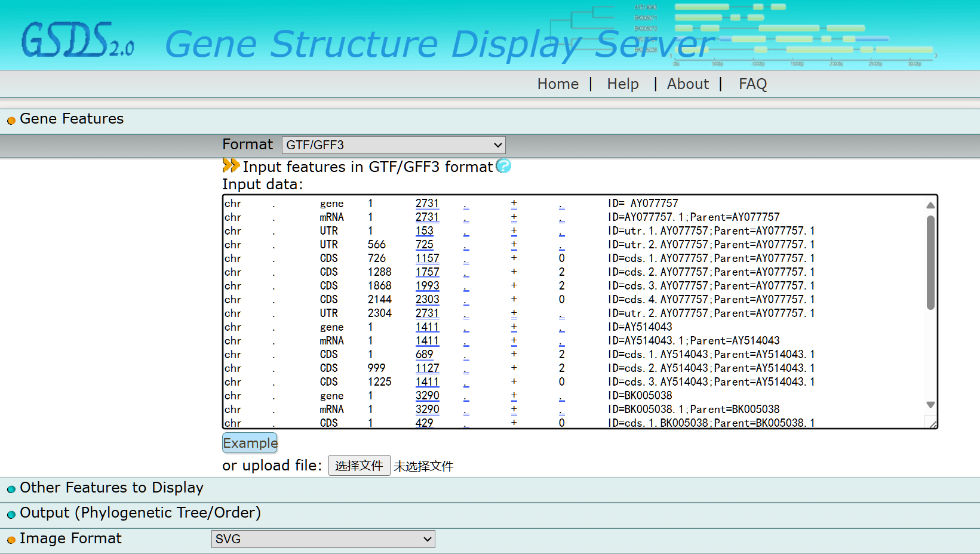Open the Image Format SVG dropdown
Screen dimensions: 980x554
pyautogui.click(x=323, y=539)
